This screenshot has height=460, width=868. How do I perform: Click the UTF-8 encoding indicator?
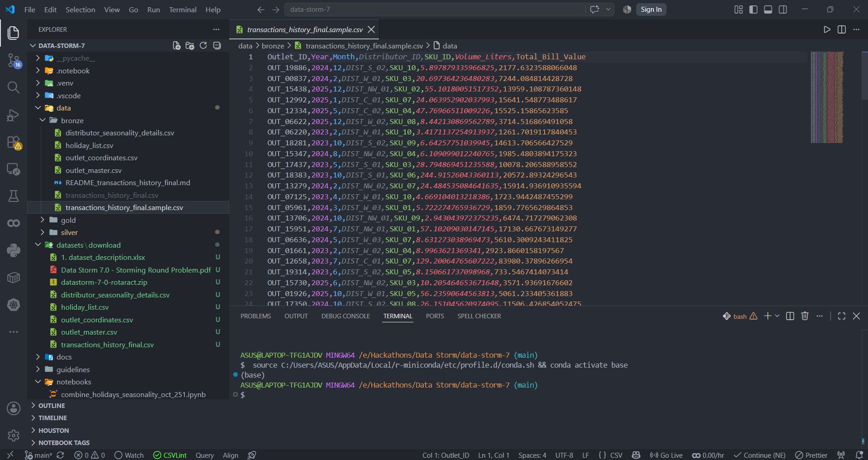click(564, 455)
